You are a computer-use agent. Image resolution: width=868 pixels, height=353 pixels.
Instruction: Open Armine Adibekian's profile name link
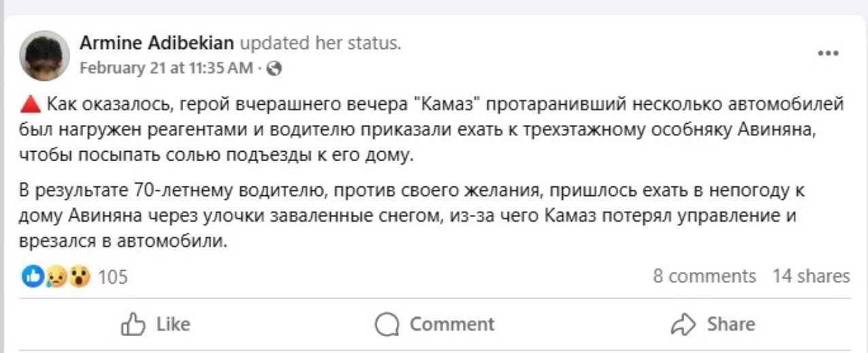157,44
